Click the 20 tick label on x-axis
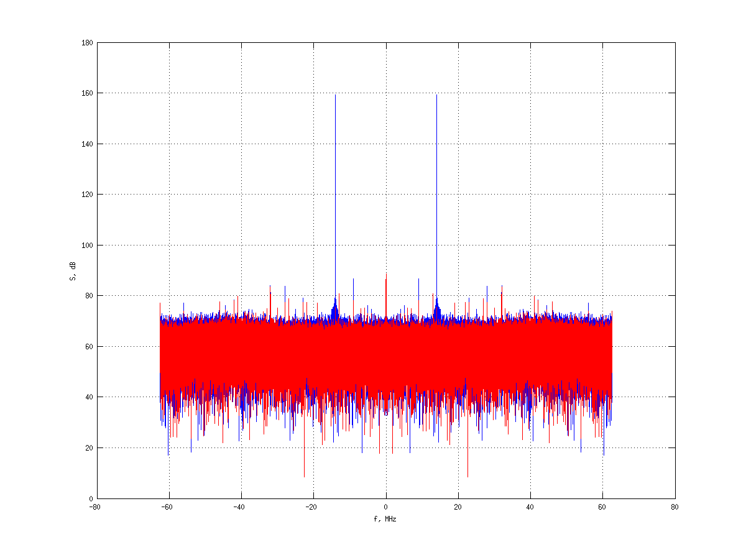 pos(458,507)
